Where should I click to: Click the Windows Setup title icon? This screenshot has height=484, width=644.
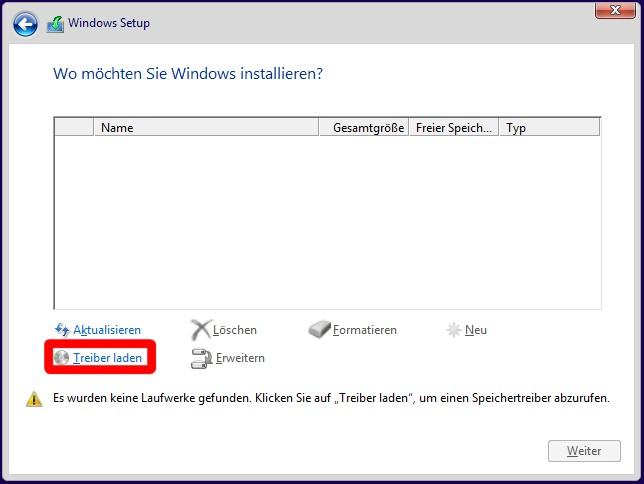[x=55, y=24]
